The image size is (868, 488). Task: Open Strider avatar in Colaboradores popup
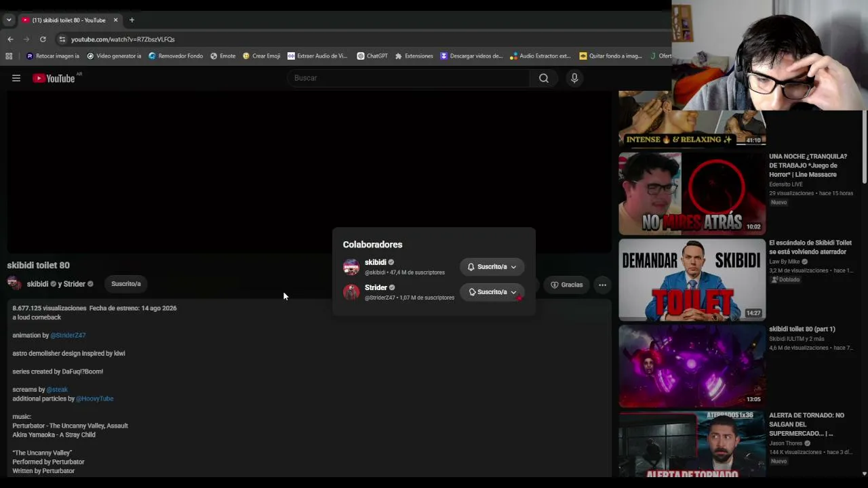pos(351,292)
